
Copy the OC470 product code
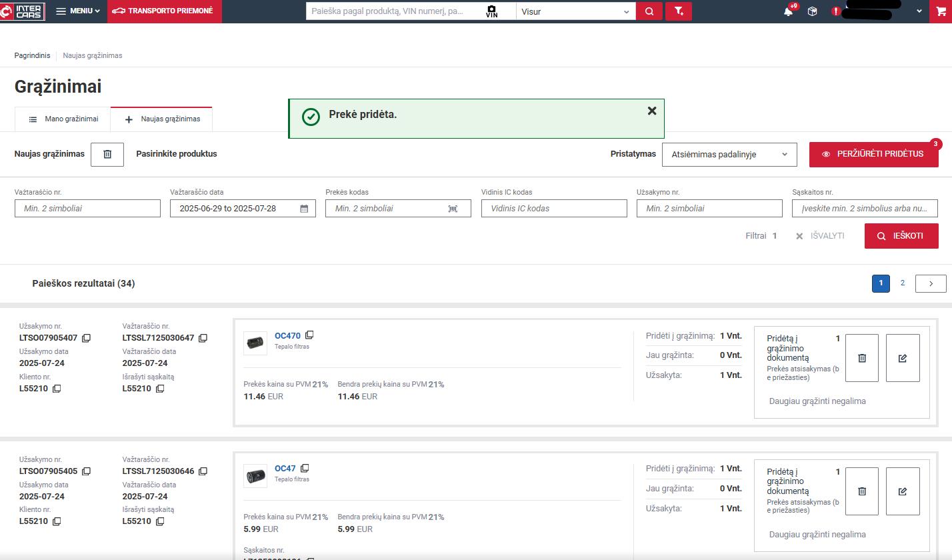pos(309,335)
